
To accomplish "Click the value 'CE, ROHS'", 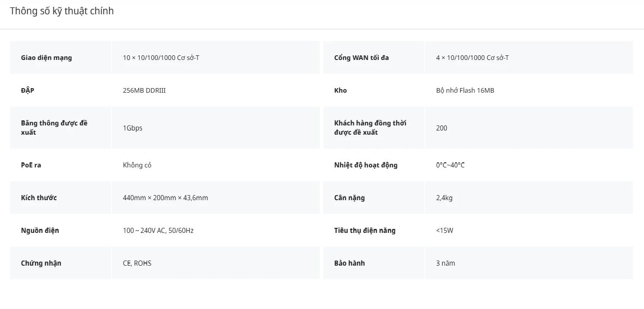I will pyautogui.click(x=137, y=263).
